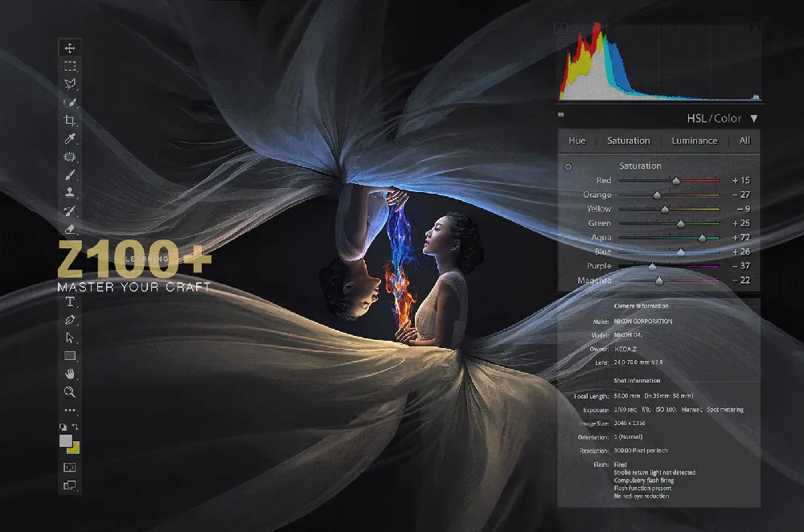The width and height of the screenshot is (804, 532).
Task: Click the Zoom magnifier tool
Action: tap(70, 392)
